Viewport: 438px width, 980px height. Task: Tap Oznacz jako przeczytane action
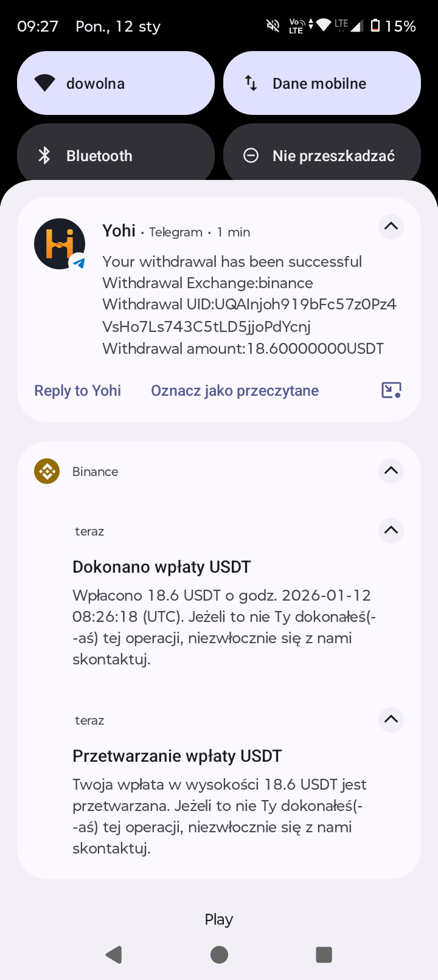pyautogui.click(x=235, y=390)
